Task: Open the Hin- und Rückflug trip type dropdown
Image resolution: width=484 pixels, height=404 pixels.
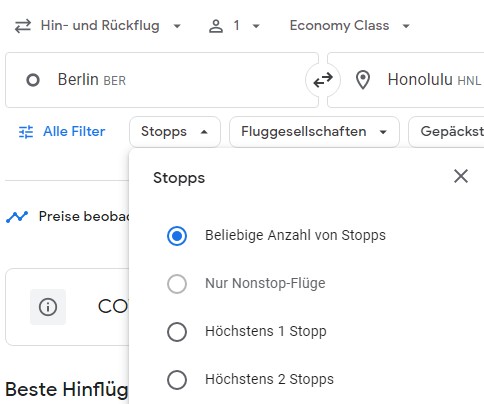Action: (98, 26)
